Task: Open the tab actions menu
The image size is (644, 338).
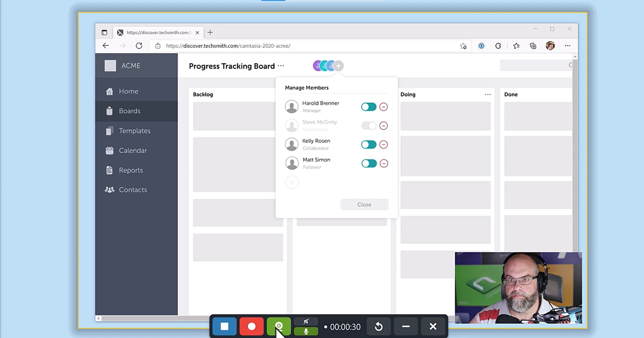Action: (104, 33)
